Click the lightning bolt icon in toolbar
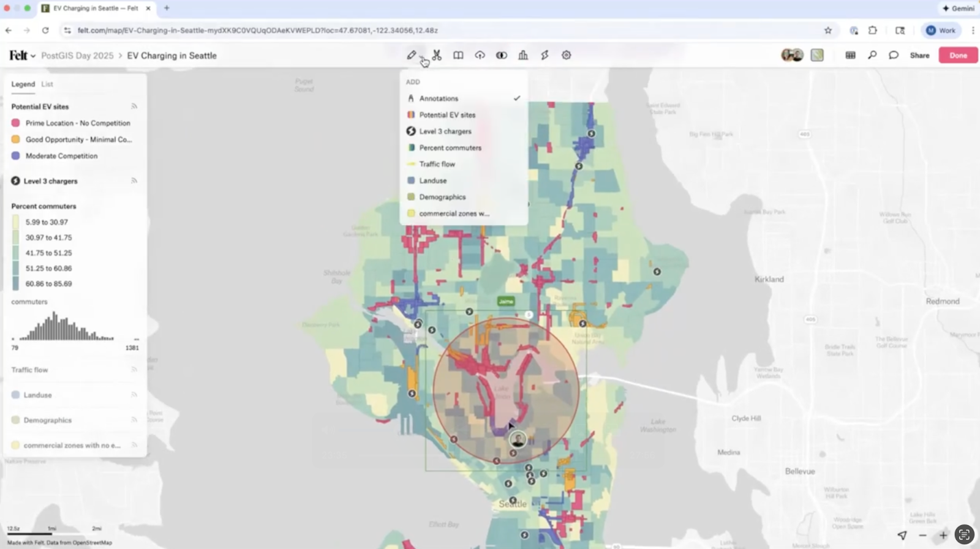The image size is (980, 549). pyautogui.click(x=545, y=55)
